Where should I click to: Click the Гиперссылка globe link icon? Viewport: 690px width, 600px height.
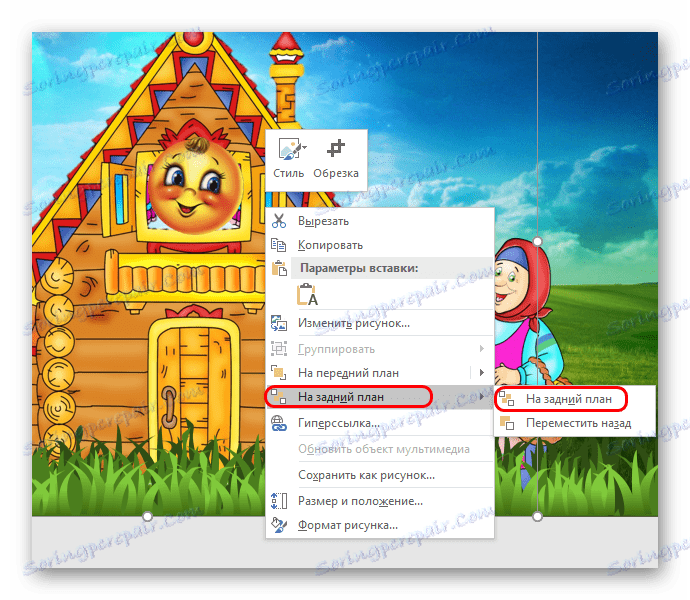280,423
